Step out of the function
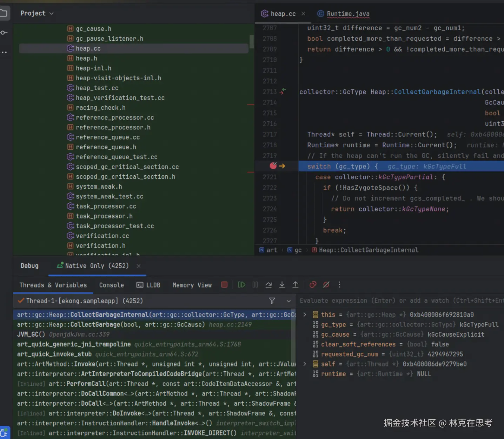This screenshot has width=504, height=439. coord(296,285)
